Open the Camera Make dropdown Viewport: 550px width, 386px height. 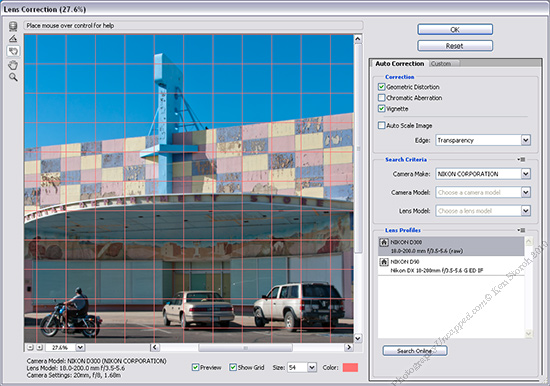coord(525,174)
